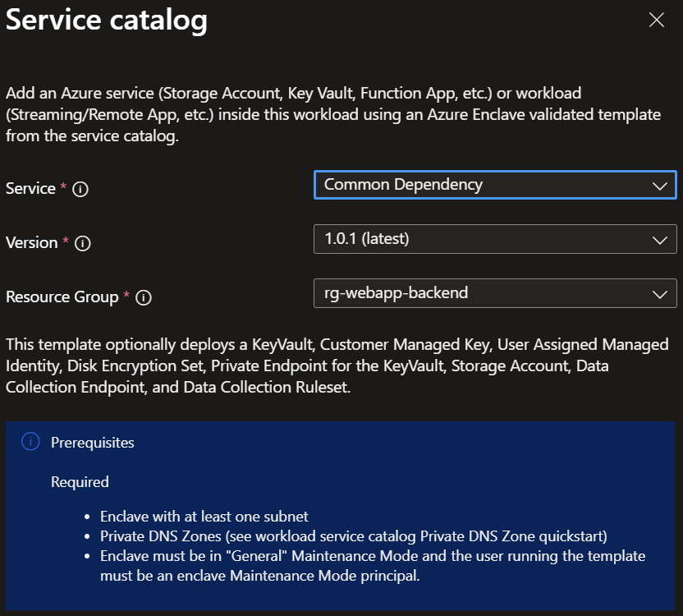Click the Prerequisites info icon
This screenshot has height=616, width=683.
point(30,442)
